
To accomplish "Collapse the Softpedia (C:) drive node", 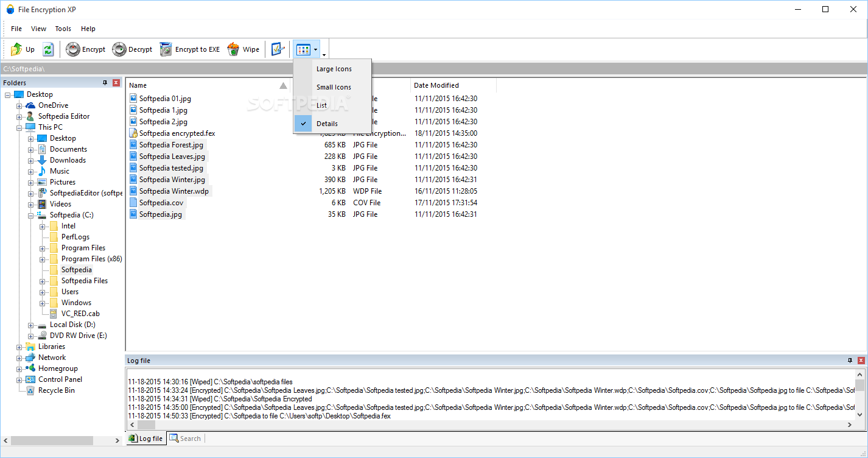I will coord(31,216).
